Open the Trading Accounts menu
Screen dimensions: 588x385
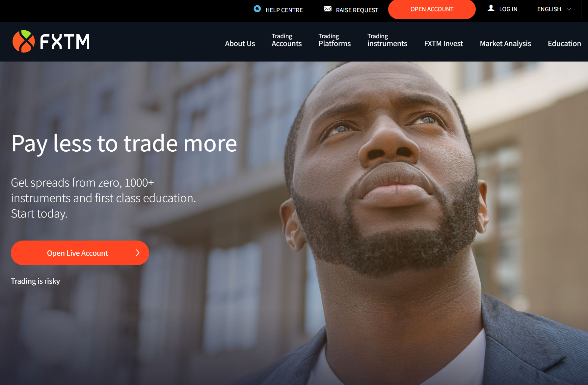pos(286,40)
